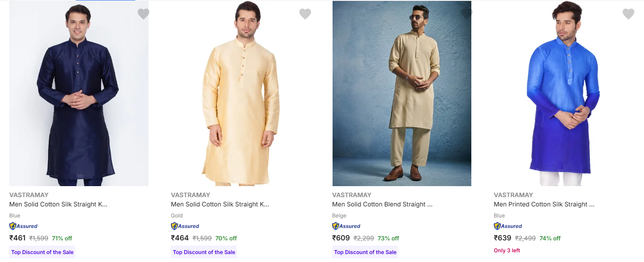Click Assured badge under Beige kurta
This screenshot has width=644, height=262.
point(347,226)
